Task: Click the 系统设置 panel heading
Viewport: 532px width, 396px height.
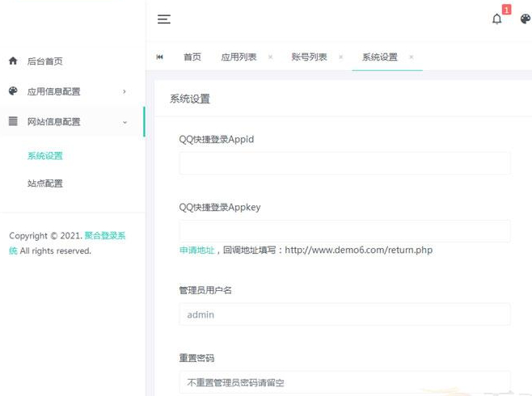Action: [190, 99]
